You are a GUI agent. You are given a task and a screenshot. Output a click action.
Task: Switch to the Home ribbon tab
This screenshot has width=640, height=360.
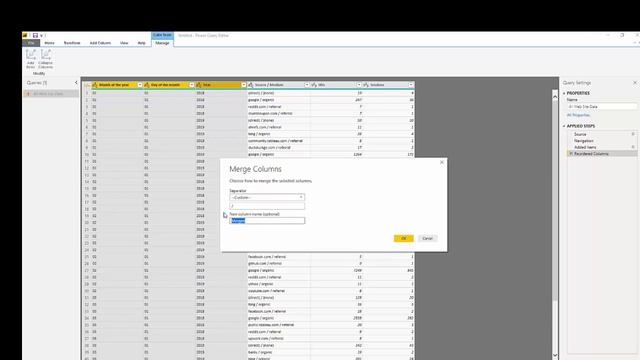click(49, 43)
